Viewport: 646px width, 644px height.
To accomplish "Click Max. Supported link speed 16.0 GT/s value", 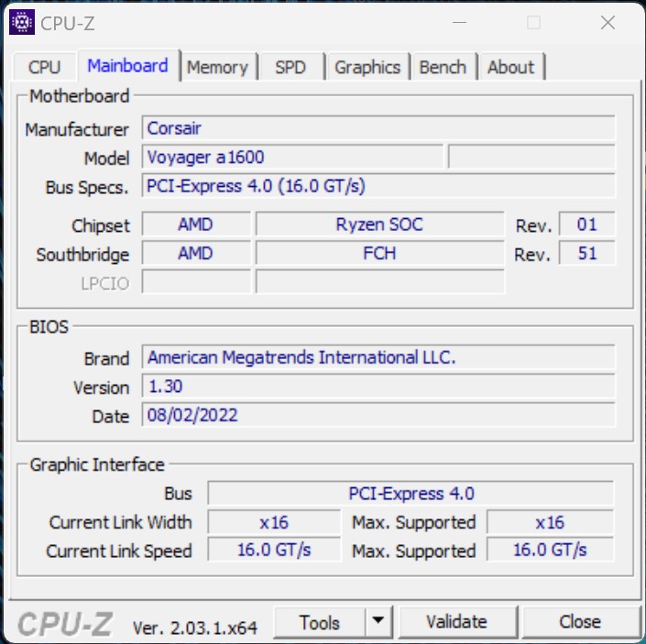I will tap(550, 550).
